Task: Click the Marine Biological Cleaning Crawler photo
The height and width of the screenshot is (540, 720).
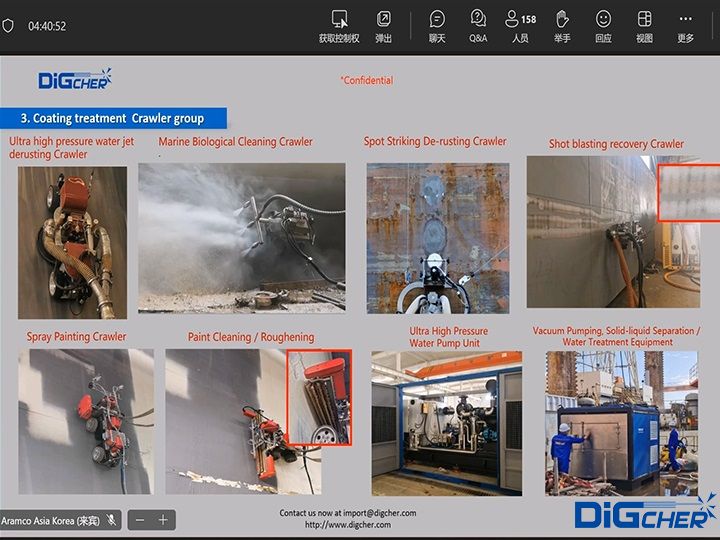Action: click(241, 236)
